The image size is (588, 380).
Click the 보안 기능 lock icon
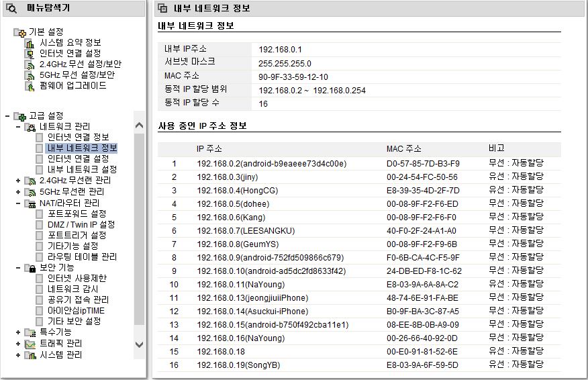coord(30,268)
